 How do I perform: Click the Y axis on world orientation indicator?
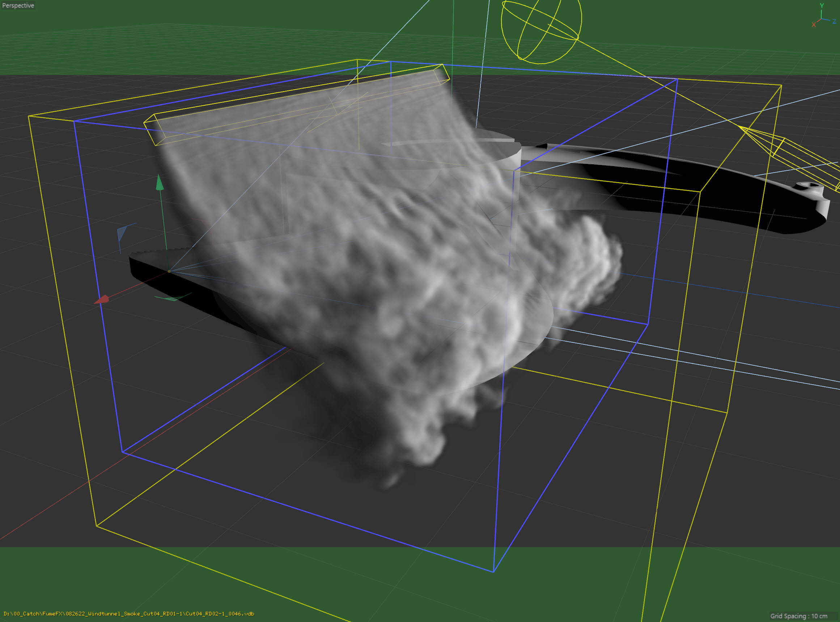point(822,6)
